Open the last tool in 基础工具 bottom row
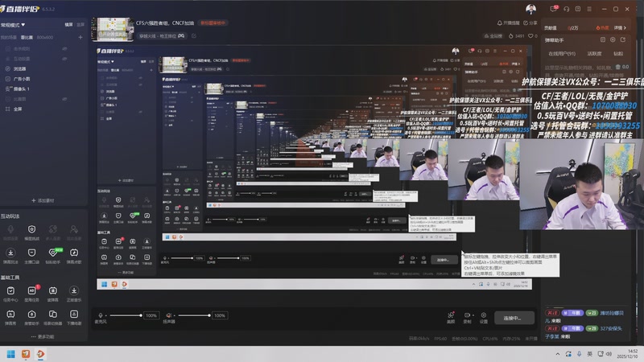 coord(74,314)
